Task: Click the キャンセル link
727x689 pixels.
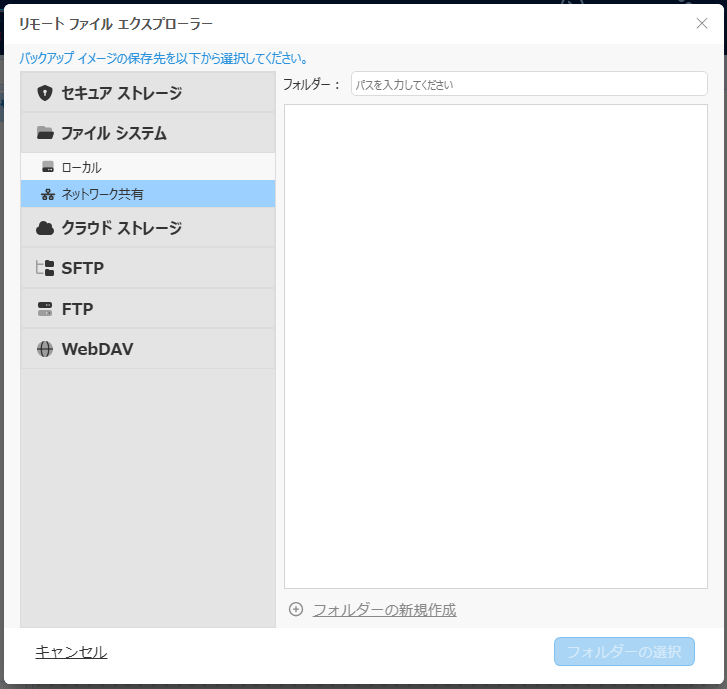Action: 71,652
